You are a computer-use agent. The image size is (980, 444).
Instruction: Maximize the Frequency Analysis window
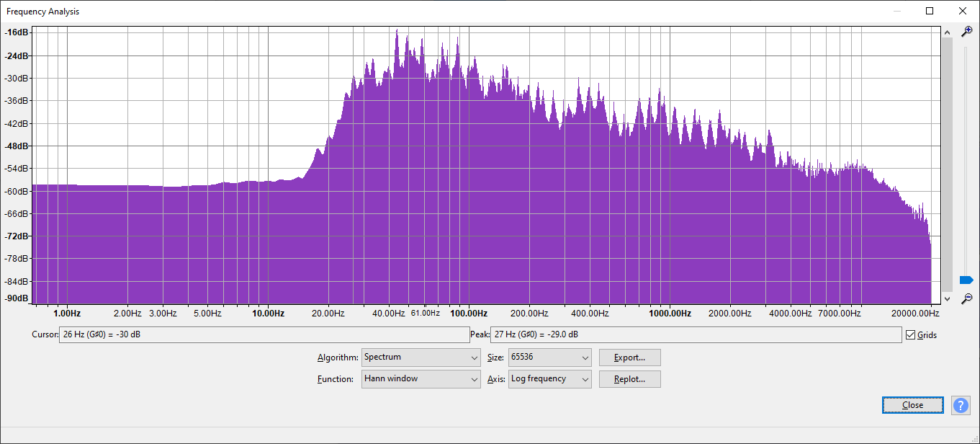coord(930,11)
